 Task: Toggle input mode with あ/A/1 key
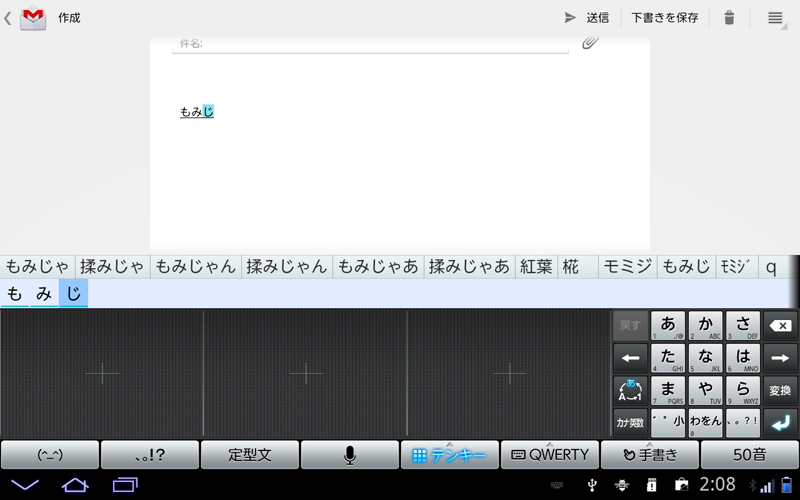(630, 390)
